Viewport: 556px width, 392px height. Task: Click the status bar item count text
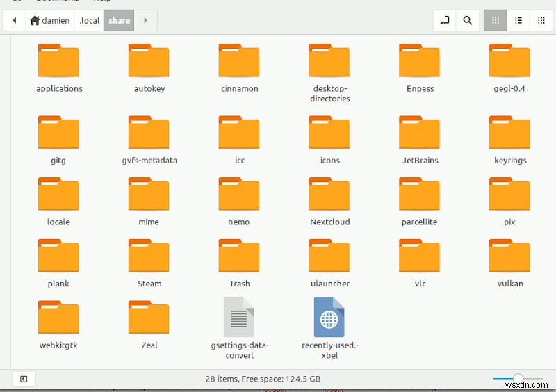pyautogui.click(x=263, y=379)
